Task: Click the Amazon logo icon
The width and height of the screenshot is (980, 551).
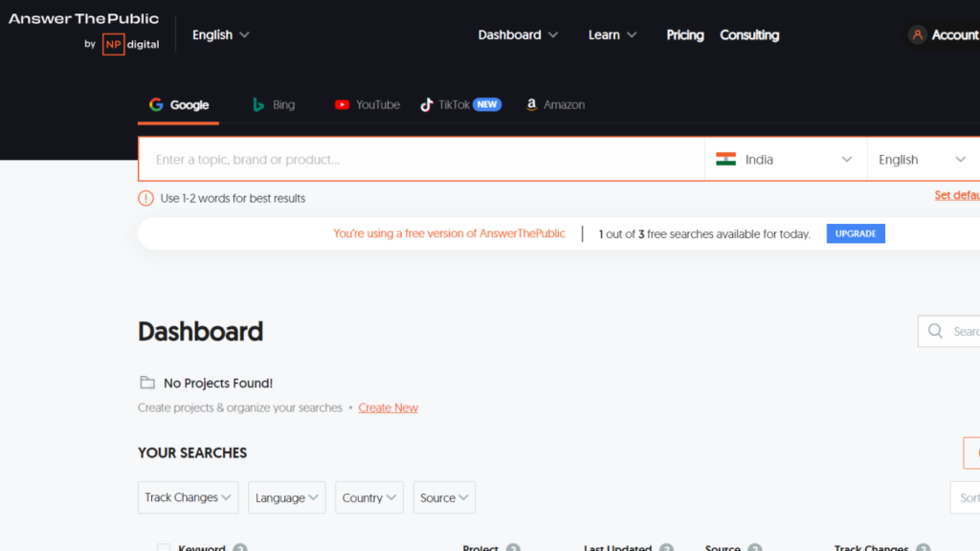Action: [531, 104]
